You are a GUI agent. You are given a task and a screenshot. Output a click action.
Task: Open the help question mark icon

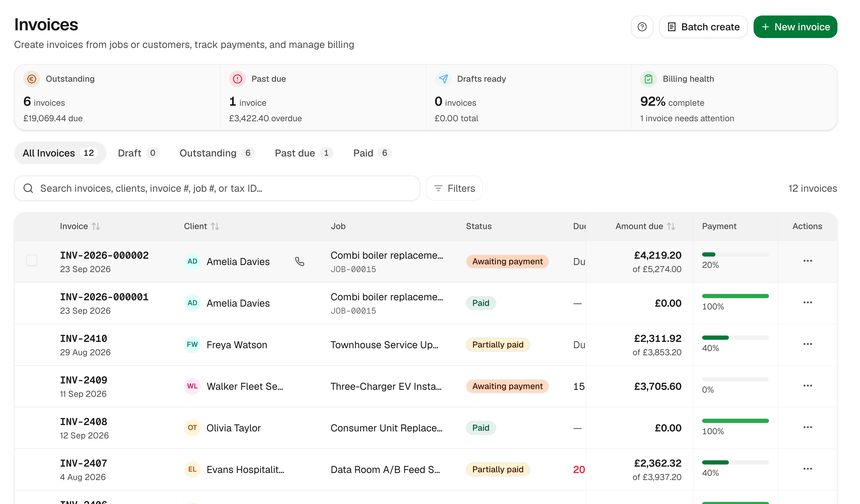pyautogui.click(x=642, y=27)
